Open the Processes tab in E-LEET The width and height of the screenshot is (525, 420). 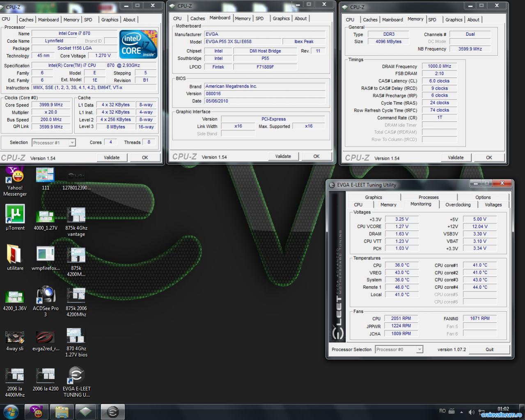click(x=429, y=197)
